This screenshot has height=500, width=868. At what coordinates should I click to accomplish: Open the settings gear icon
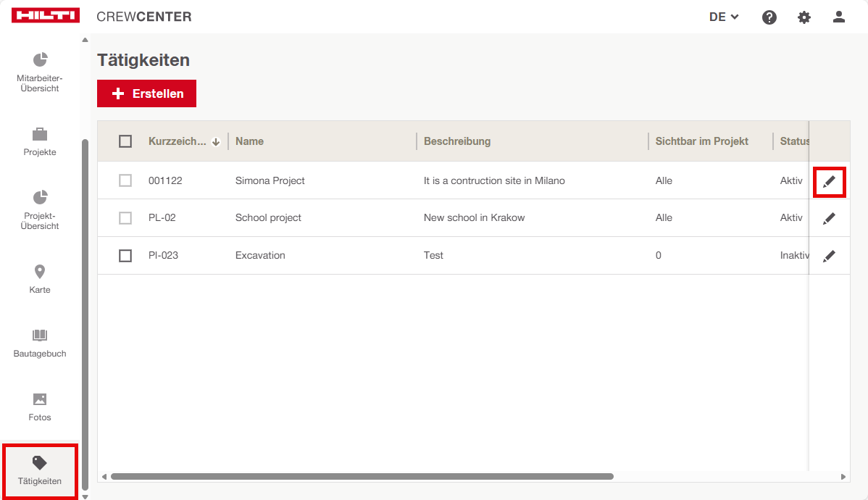804,17
